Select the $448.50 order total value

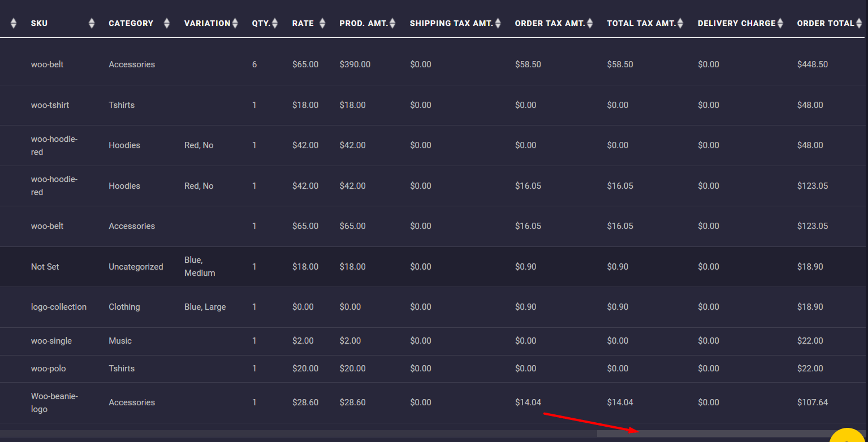click(812, 64)
